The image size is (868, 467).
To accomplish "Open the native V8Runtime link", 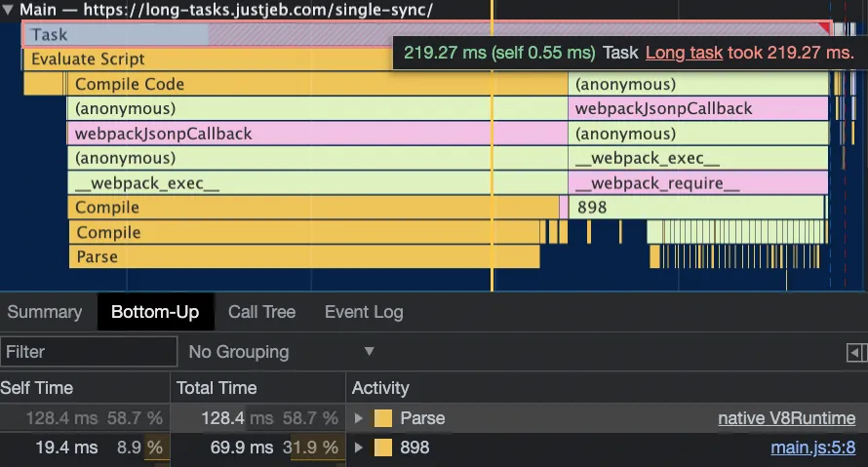I will point(787,418).
